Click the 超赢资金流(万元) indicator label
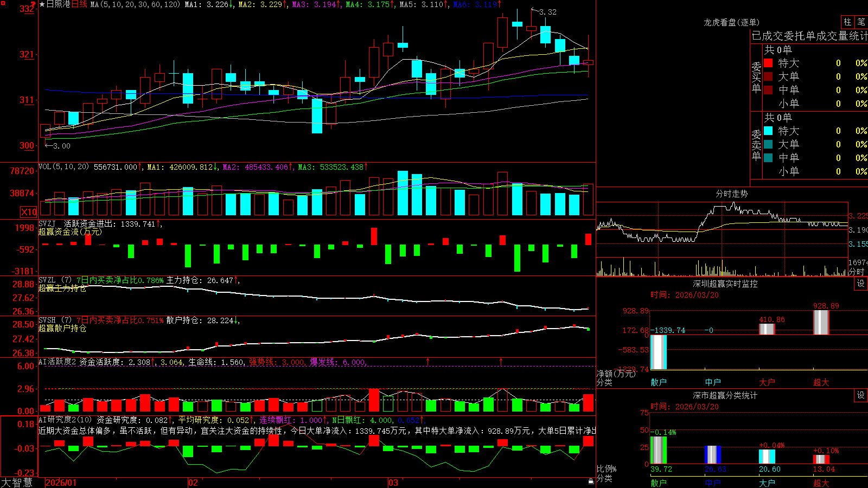The image size is (868, 488). tap(70, 232)
